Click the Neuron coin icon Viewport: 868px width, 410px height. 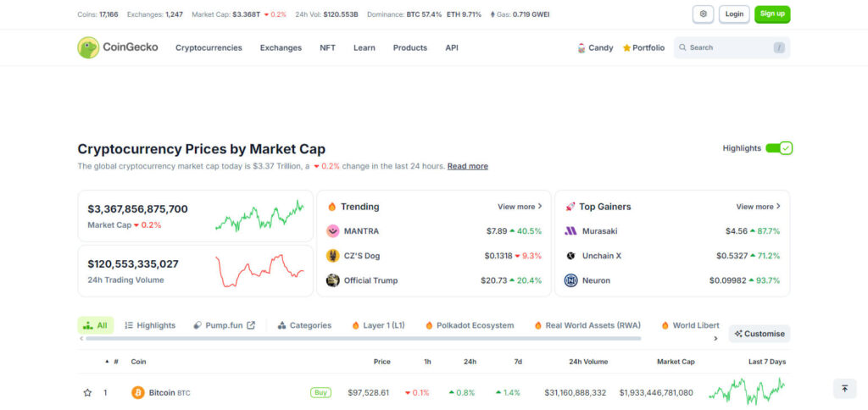point(570,280)
